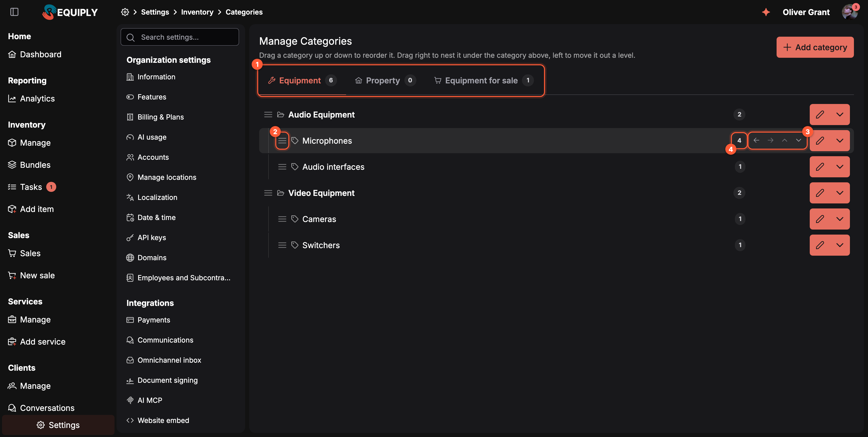Open Billing & Plans settings
This screenshot has height=437, width=868.
pos(155,117)
